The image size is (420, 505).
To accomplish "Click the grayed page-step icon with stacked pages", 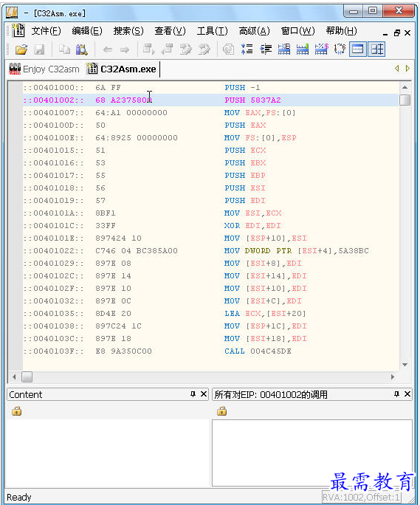I will click(x=167, y=49).
